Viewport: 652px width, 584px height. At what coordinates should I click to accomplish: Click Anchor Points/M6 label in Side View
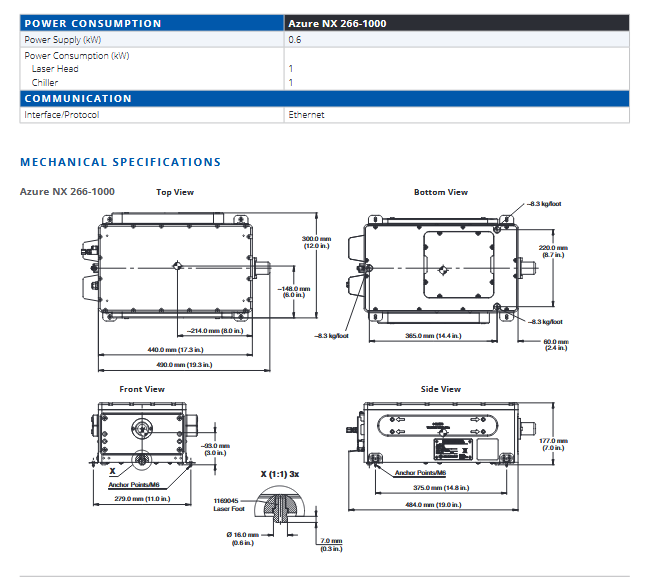point(420,473)
